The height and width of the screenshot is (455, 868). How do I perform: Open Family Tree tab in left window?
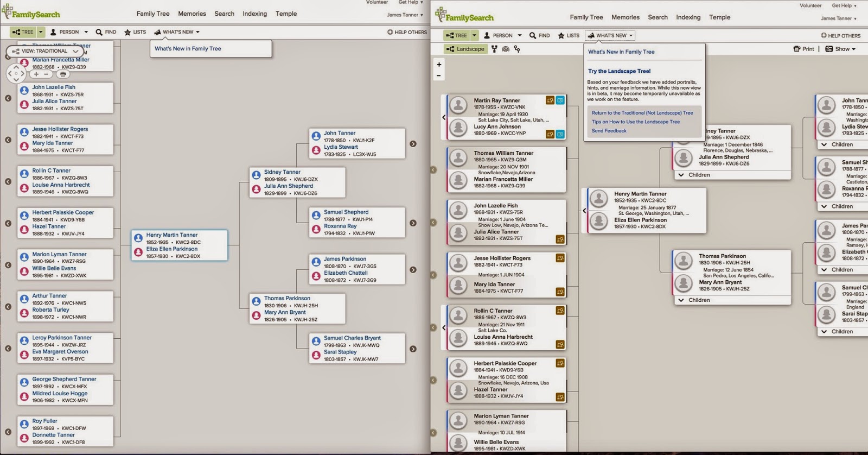(153, 14)
